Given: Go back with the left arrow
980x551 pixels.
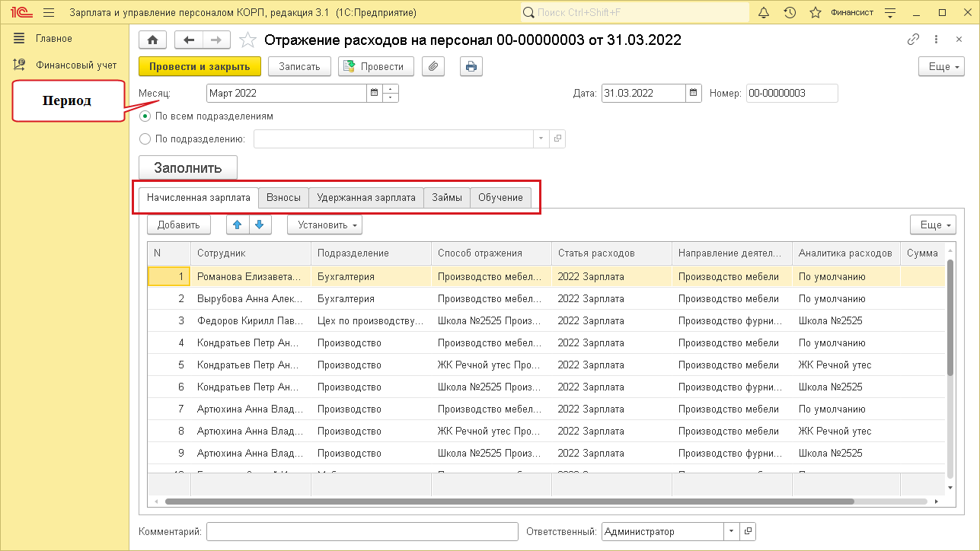Looking at the screenshot, I should [189, 40].
